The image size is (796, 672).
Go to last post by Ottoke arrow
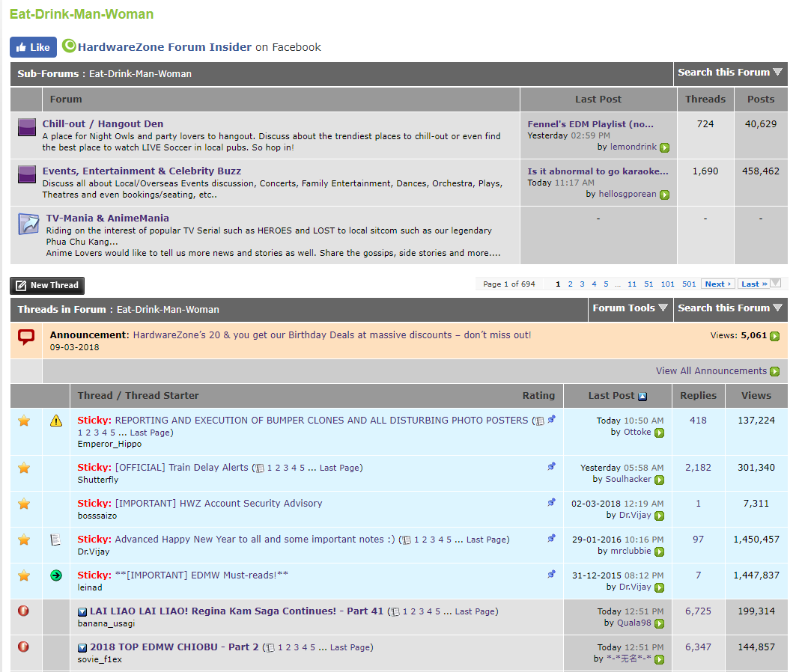click(x=659, y=433)
